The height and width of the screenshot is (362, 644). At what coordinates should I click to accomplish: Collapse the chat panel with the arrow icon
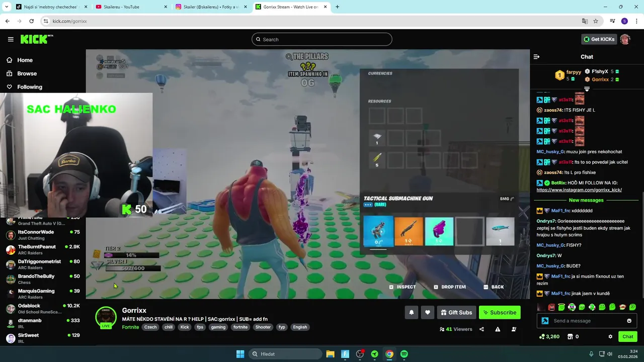tap(536, 57)
